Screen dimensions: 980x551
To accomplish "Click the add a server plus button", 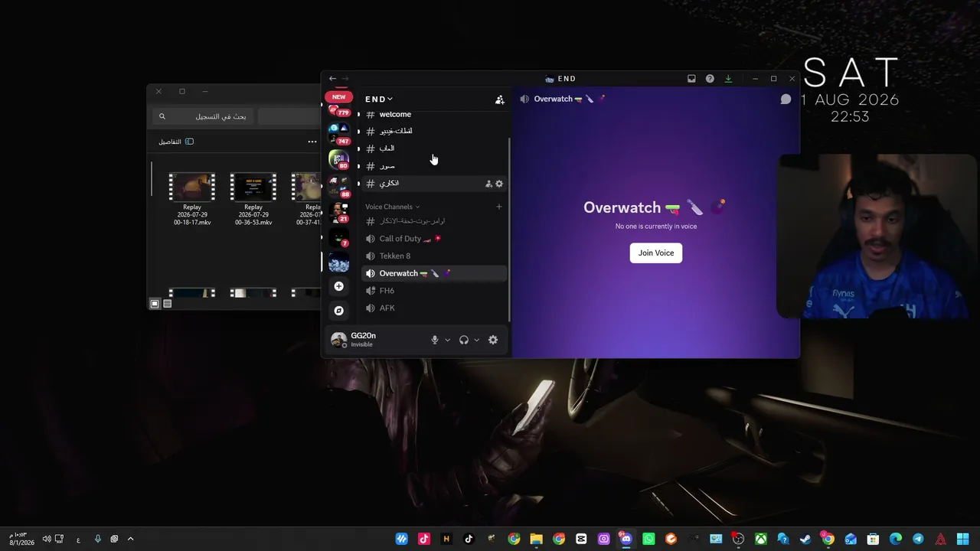I will pos(339,286).
